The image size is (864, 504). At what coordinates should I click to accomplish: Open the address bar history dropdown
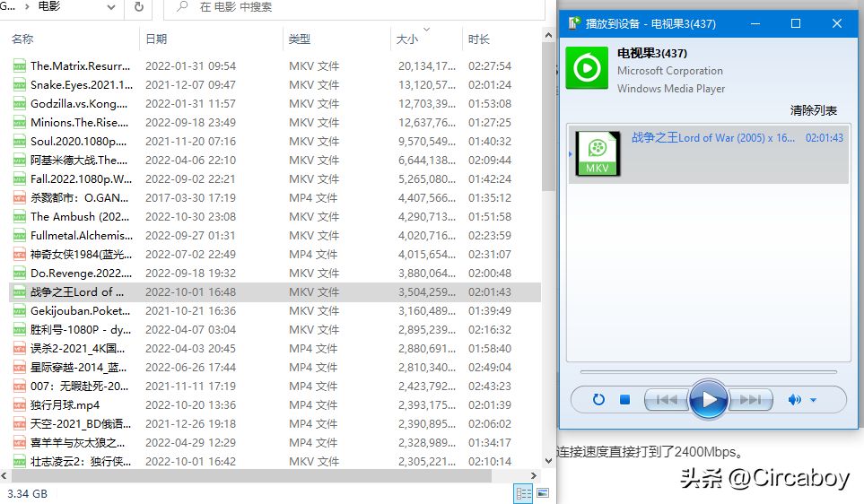coord(110,7)
